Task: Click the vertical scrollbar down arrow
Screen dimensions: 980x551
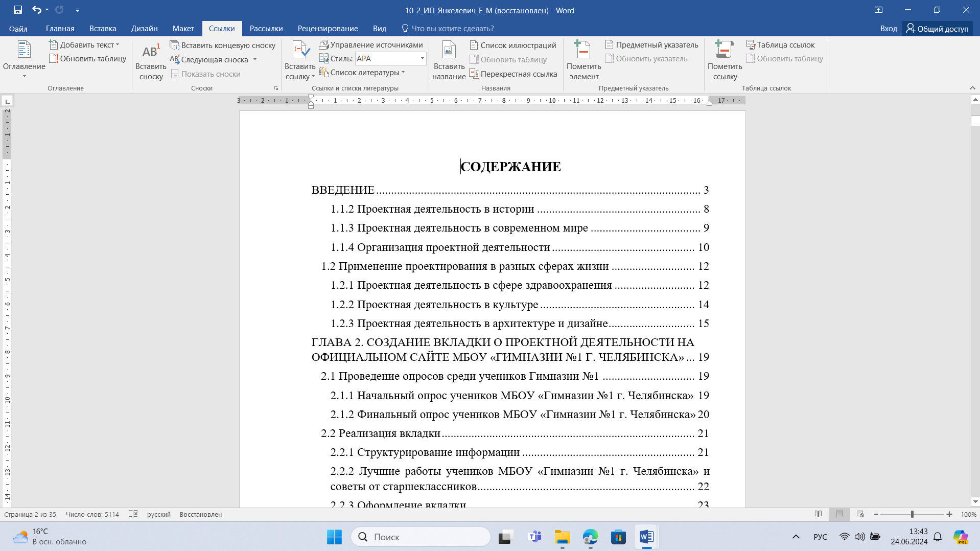Action: pyautogui.click(x=975, y=502)
